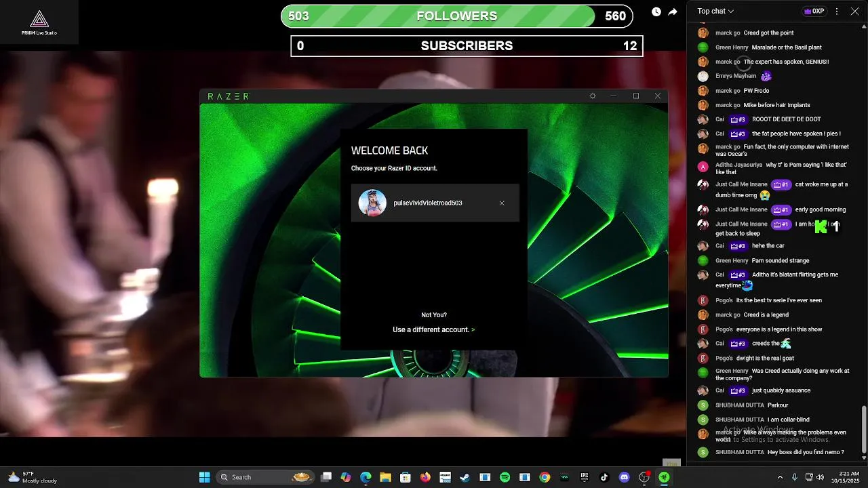Open File Explorer from taskbar
Image resolution: width=868 pixels, height=488 pixels.
point(385,477)
